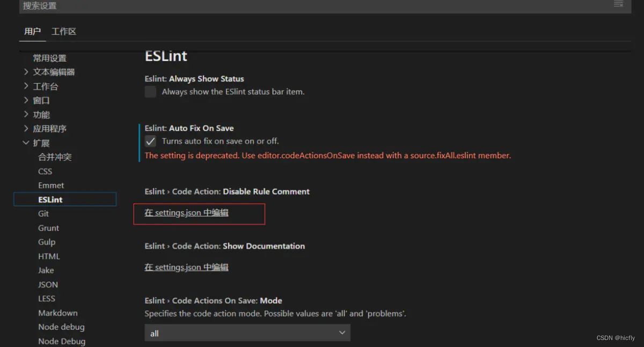The height and width of the screenshot is (347, 644).
Task: Open the 工作台 settings category
Action: (x=46, y=86)
